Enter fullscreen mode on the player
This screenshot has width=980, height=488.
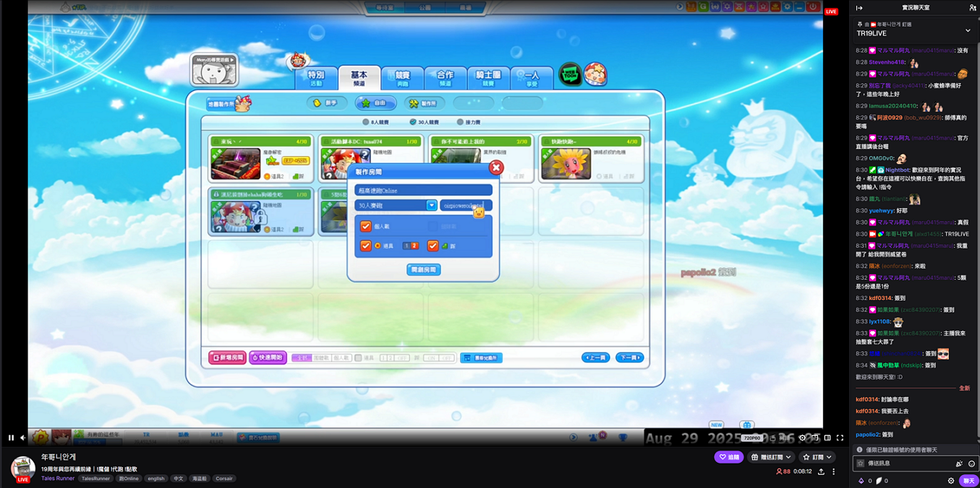[x=840, y=437]
